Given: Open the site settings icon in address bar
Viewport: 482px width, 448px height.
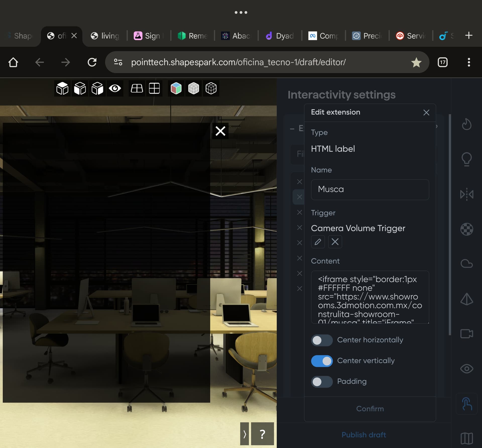Looking at the screenshot, I should 118,62.
